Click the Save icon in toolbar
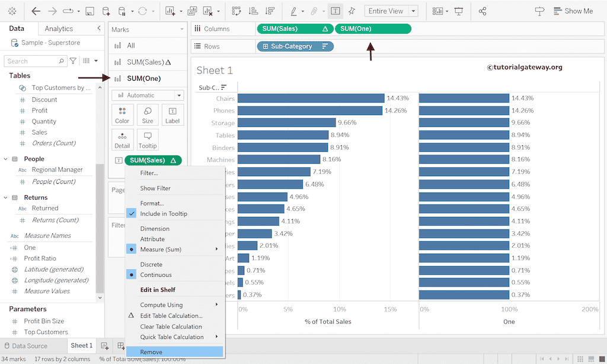607x364 pixels. (x=90, y=11)
